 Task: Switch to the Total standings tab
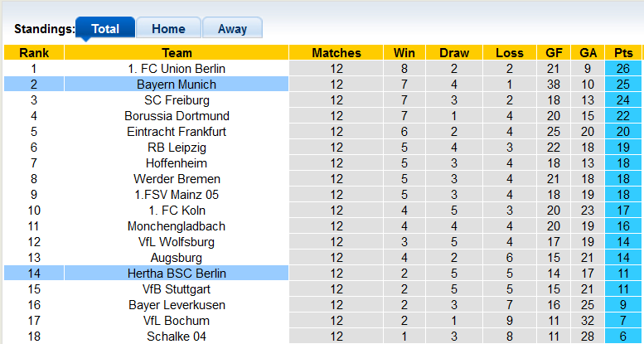[105, 28]
